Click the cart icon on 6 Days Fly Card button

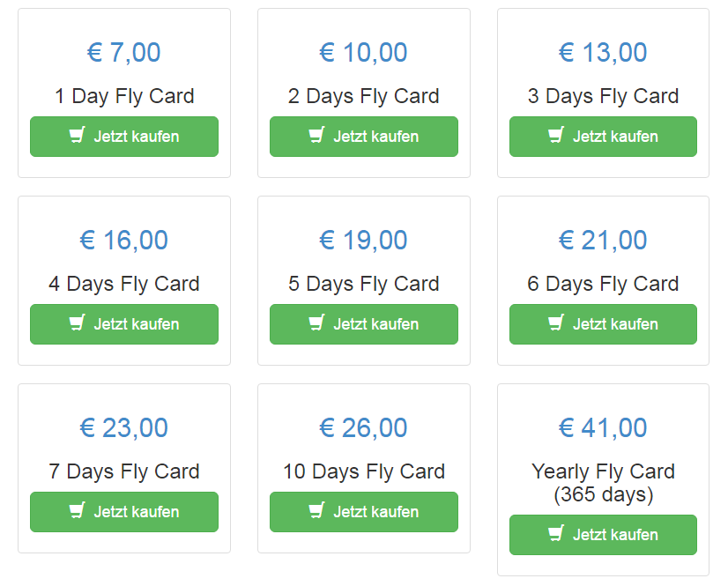[555, 324]
